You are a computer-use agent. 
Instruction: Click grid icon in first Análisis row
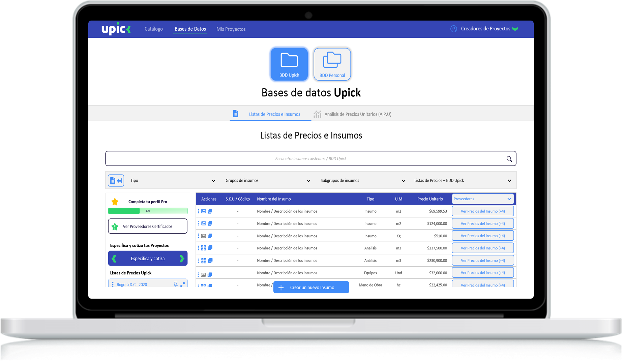coord(204,248)
